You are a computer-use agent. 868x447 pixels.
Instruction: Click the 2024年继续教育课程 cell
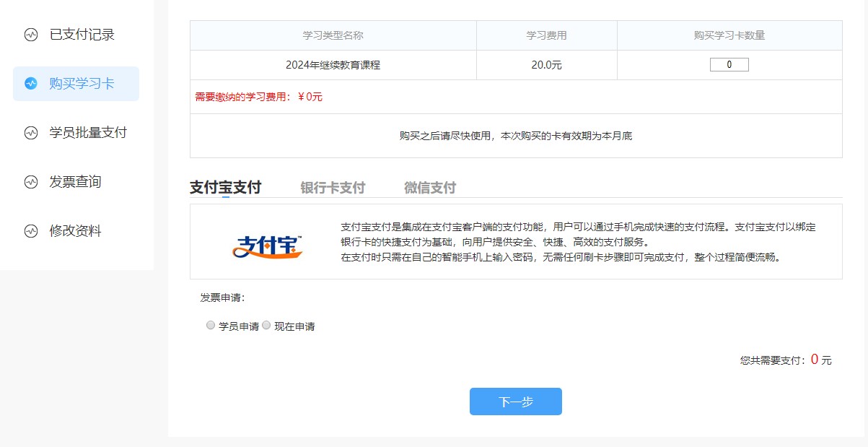click(333, 65)
